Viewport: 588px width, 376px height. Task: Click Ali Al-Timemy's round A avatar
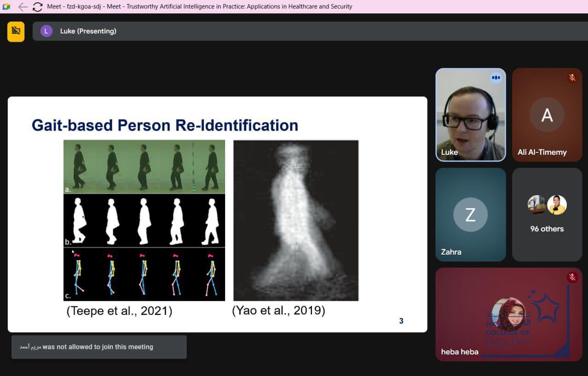[547, 115]
